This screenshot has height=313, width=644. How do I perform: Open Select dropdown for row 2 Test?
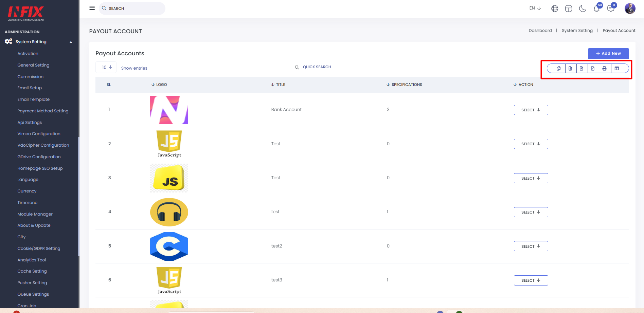(x=531, y=144)
